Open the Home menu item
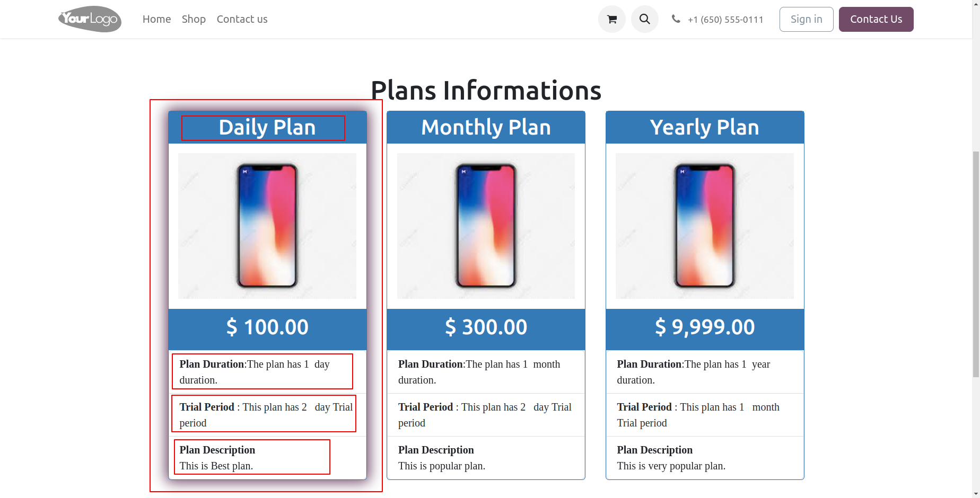 tap(156, 19)
